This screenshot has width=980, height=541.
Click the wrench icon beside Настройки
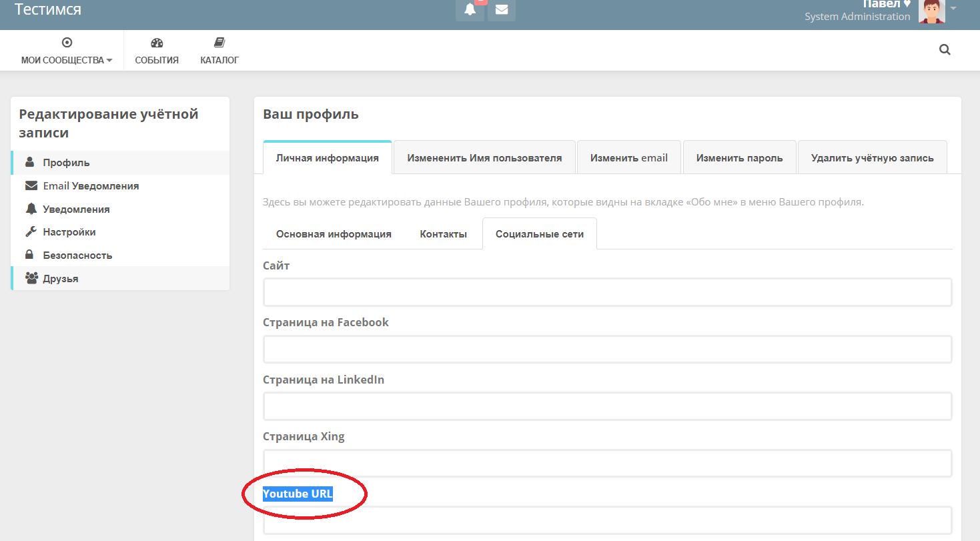pos(31,231)
